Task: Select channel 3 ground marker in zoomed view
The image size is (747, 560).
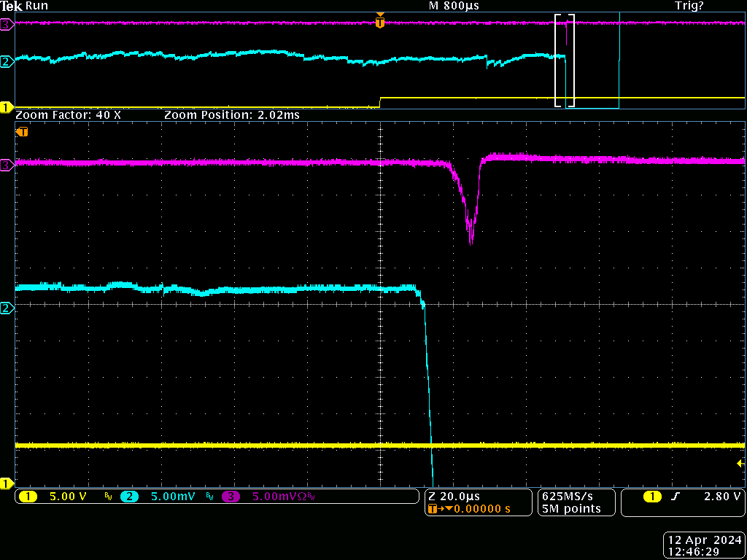Action: click(7, 166)
